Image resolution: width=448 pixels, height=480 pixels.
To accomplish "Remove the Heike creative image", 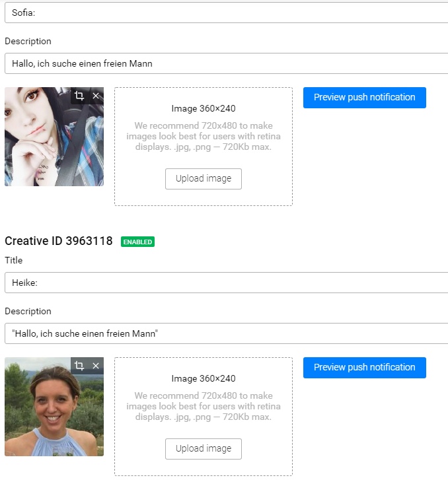I will click(x=96, y=366).
